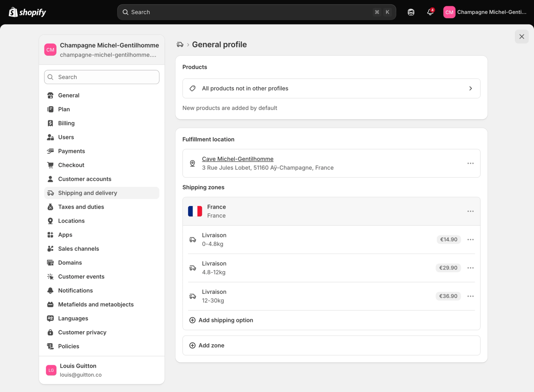The image size is (534, 392).
Task: Click the Shopify logo
Action: [27, 12]
